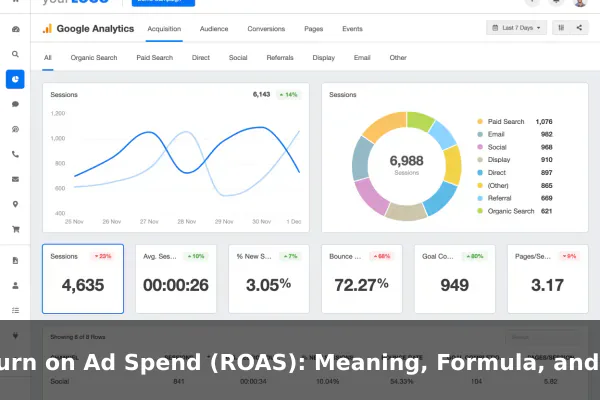The width and height of the screenshot is (600, 400).
Task: Click the Email legend entry
Action: (515, 134)
